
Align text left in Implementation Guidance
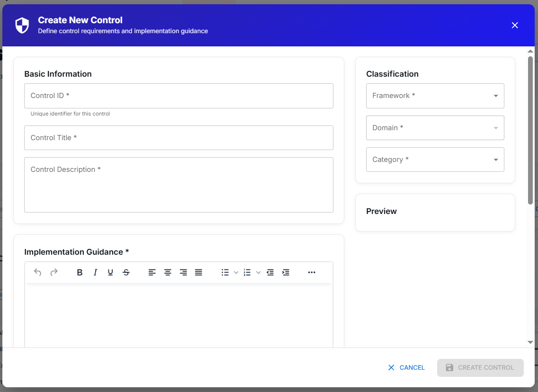tap(152, 272)
